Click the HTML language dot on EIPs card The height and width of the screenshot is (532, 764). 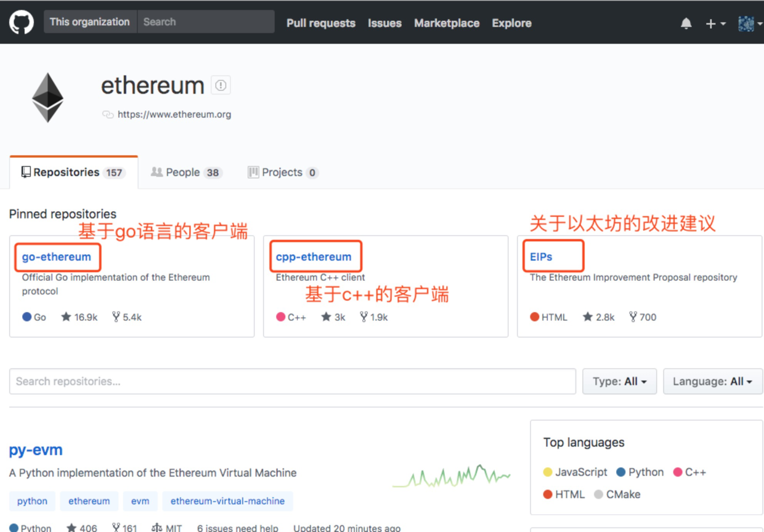pyautogui.click(x=535, y=317)
